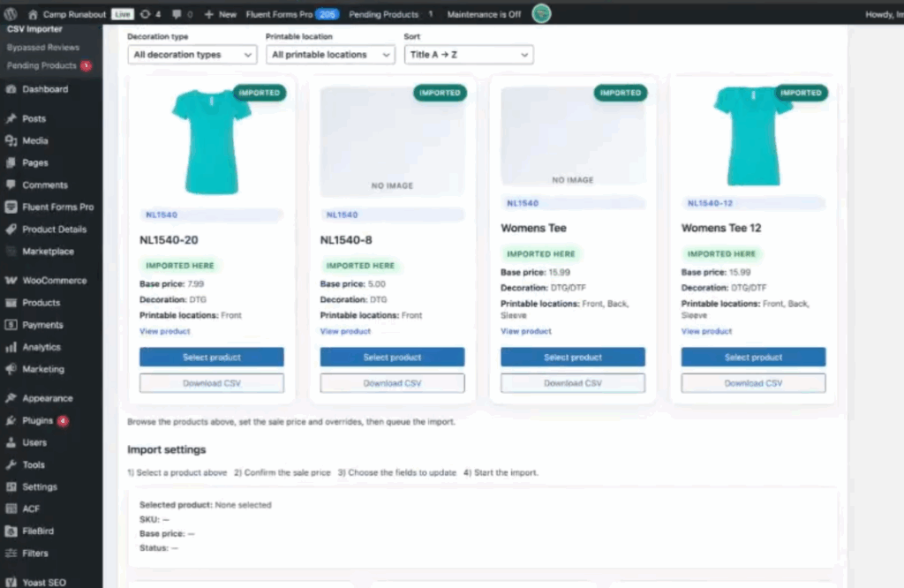Open the printable locations dropdown
The image size is (904, 588).
pyautogui.click(x=330, y=55)
